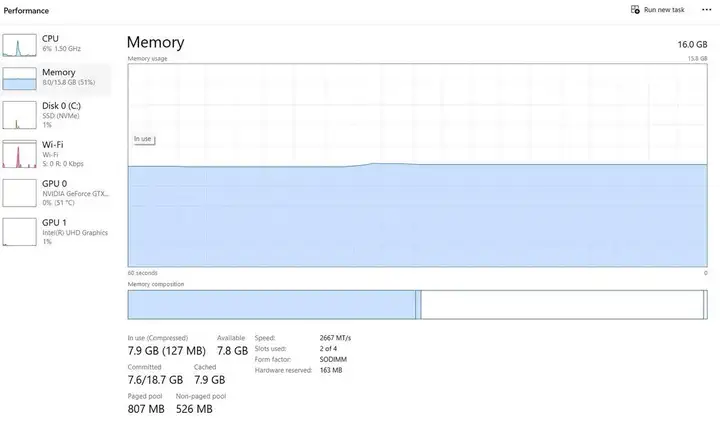Click the Memory usage graph area
The width and height of the screenshot is (720, 424).
pos(417,165)
